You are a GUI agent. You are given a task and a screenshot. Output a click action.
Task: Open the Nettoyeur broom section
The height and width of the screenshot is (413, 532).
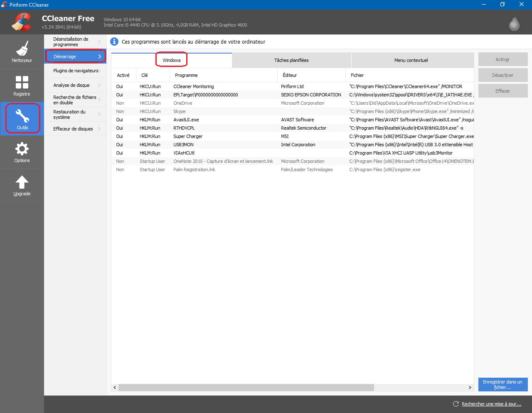(x=22, y=52)
